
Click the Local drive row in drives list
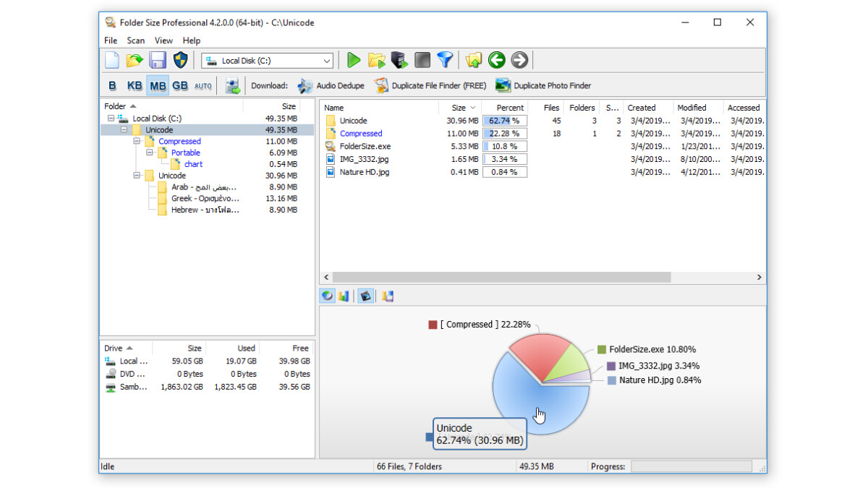point(207,361)
